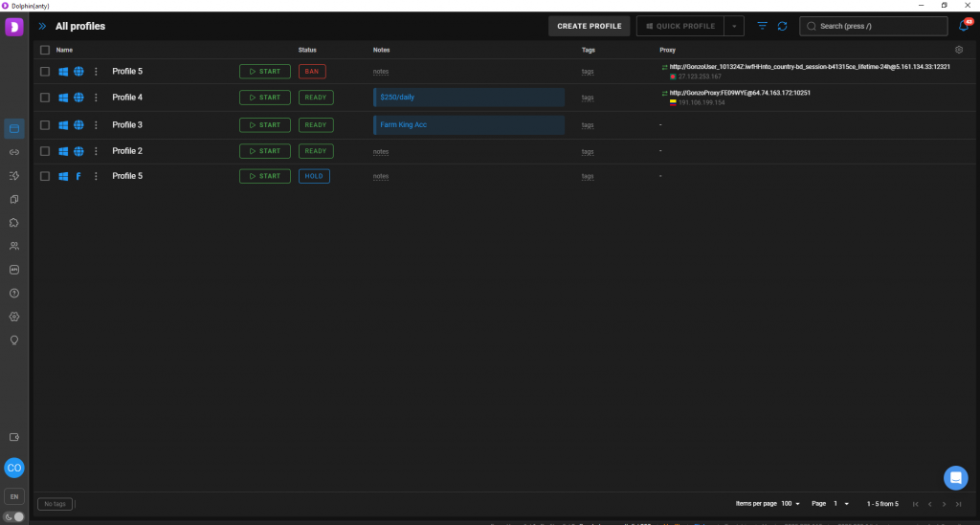Open table column settings gear
Image resolution: width=980 pixels, height=525 pixels.
(x=959, y=50)
